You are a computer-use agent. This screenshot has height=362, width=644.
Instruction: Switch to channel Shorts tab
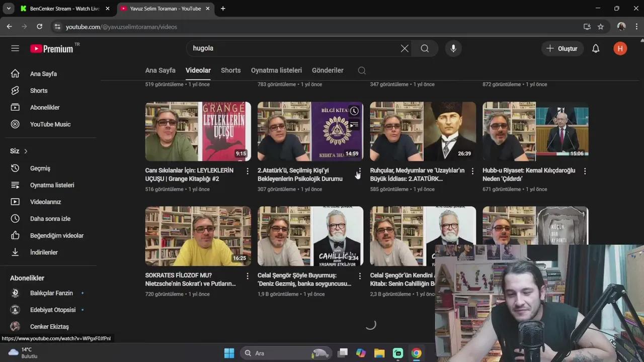pos(231,70)
